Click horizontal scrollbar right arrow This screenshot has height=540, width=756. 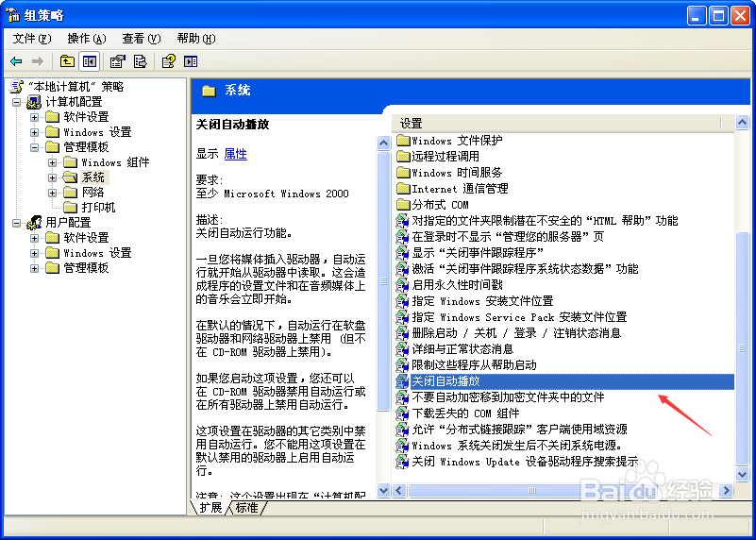click(x=726, y=491)
